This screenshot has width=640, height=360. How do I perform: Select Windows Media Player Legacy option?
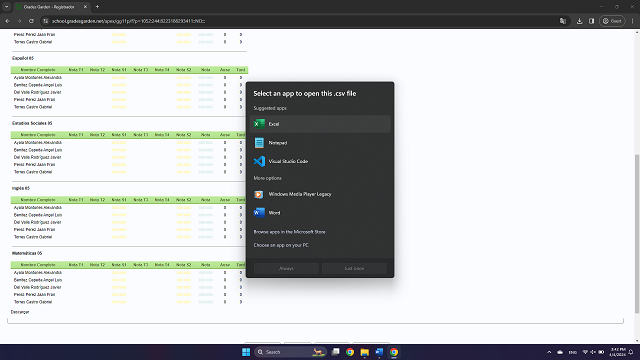(x=320, y=194)
